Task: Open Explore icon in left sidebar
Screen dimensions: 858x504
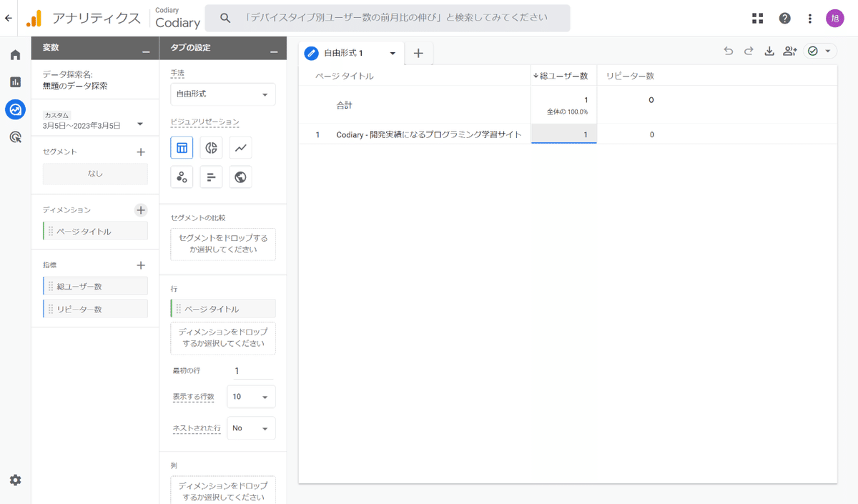Action: pyautogui.click(x=15, y=109)
